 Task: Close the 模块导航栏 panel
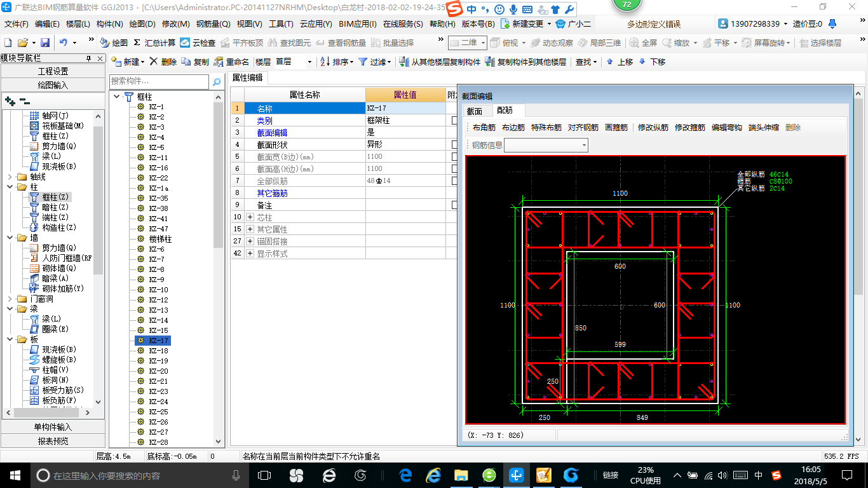[x=100, y=58]
